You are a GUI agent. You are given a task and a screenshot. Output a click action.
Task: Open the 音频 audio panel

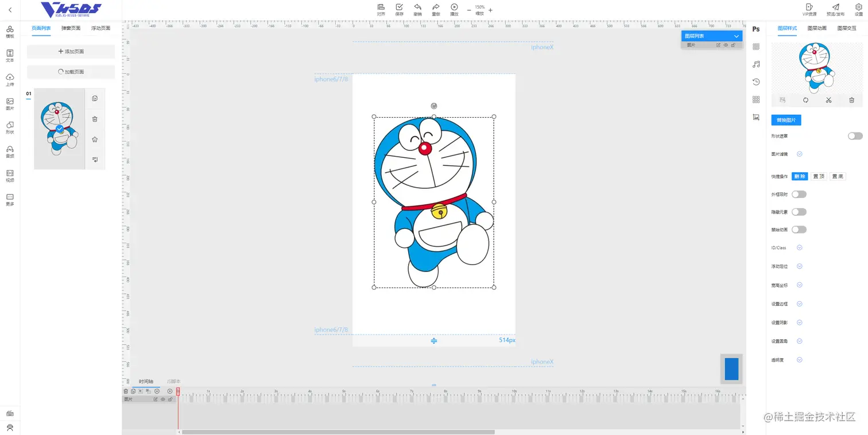[x=10, y=152]
